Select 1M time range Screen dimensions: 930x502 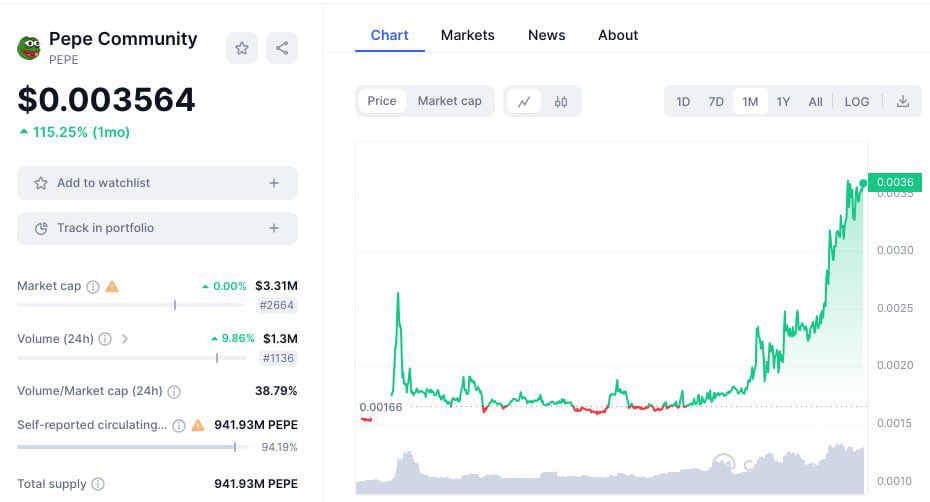(x=750, y=101)
